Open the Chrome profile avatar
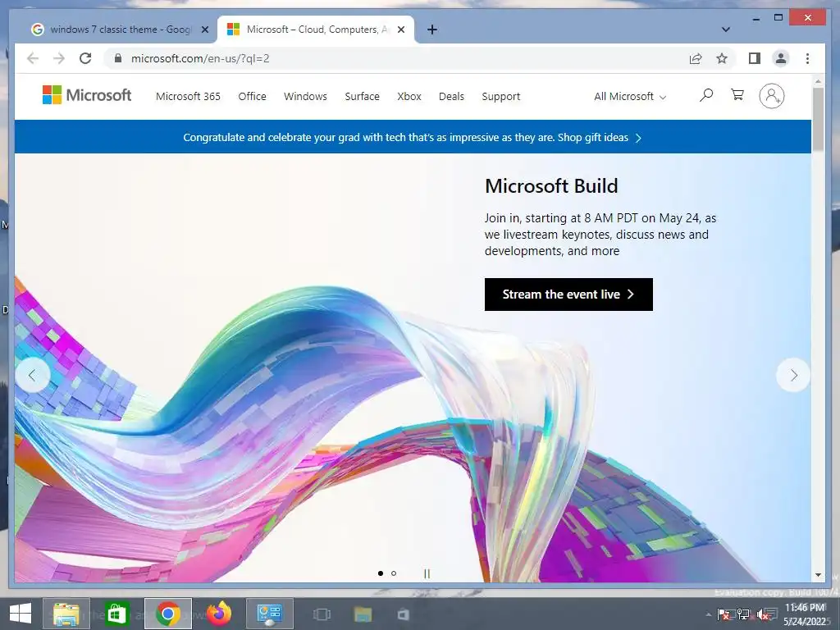This screenshot has width=840, height=630. (x=781, y=58)
